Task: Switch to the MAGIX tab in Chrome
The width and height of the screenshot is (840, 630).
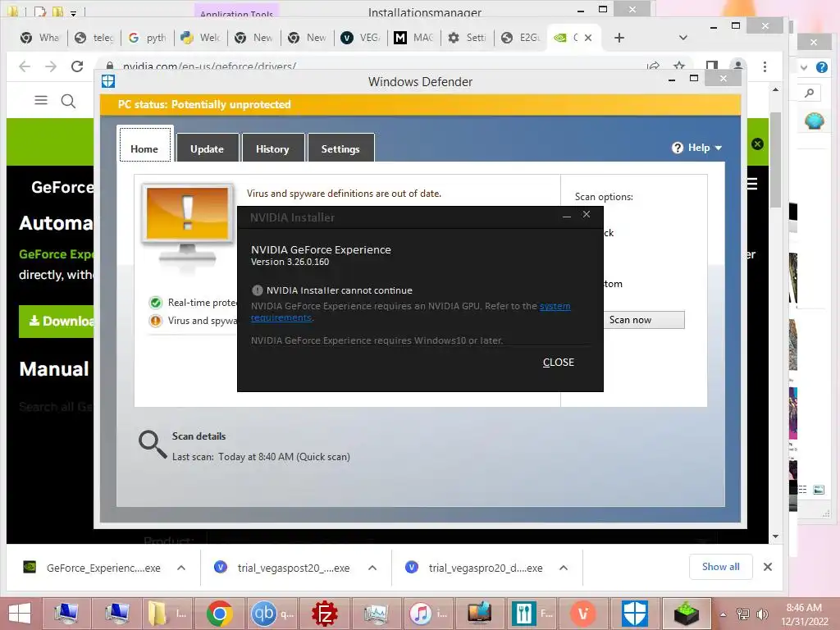Action: (x=413, y=38)
